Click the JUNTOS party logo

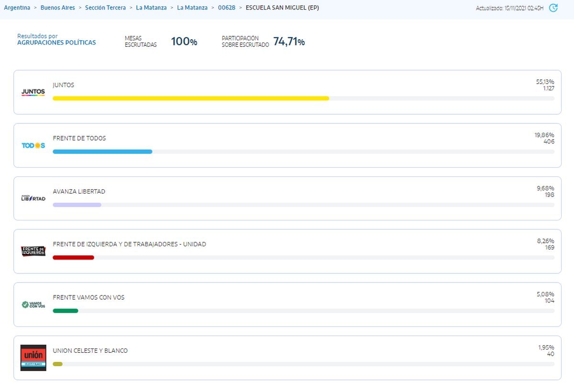click(33, 92)
